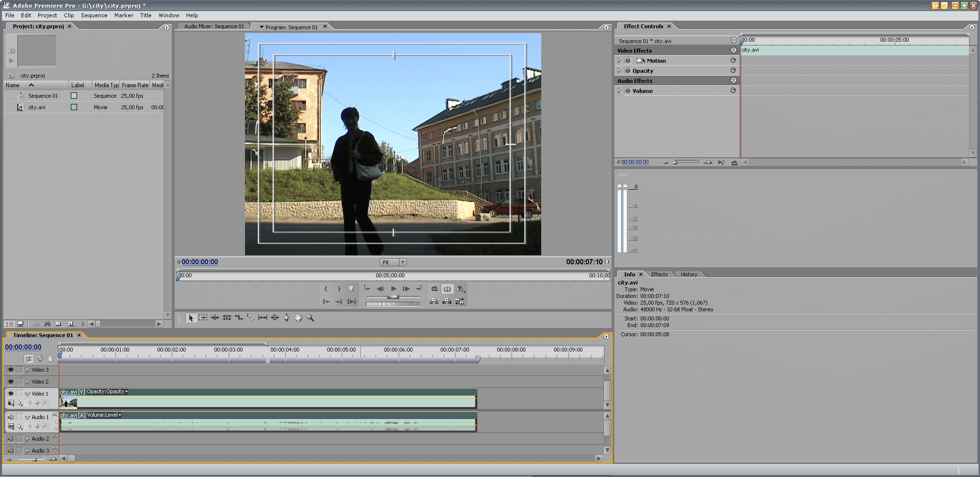Open the Sequence menu

tap(94, 15)
